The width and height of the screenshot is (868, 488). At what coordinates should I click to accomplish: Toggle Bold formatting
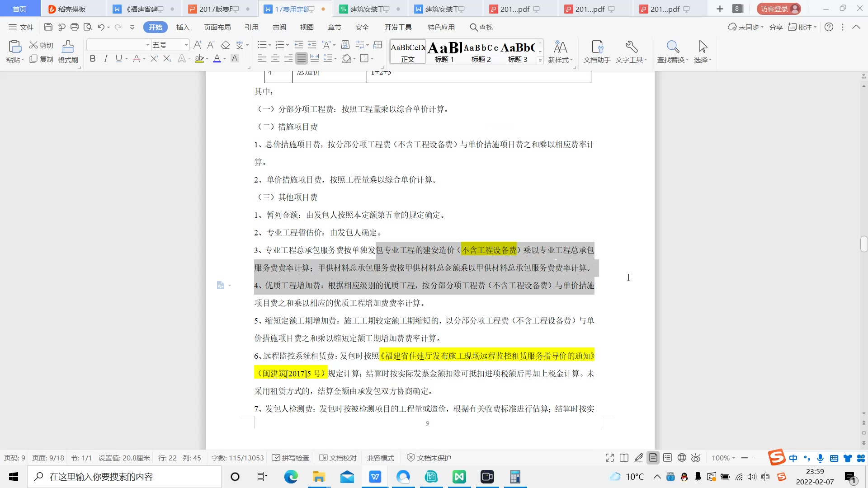click(x=93, y=58)
